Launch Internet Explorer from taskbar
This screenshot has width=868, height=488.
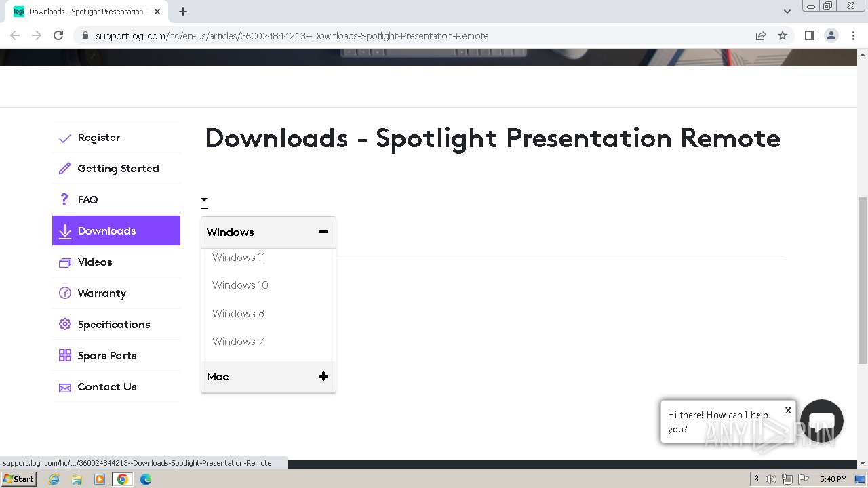[54, 479]
